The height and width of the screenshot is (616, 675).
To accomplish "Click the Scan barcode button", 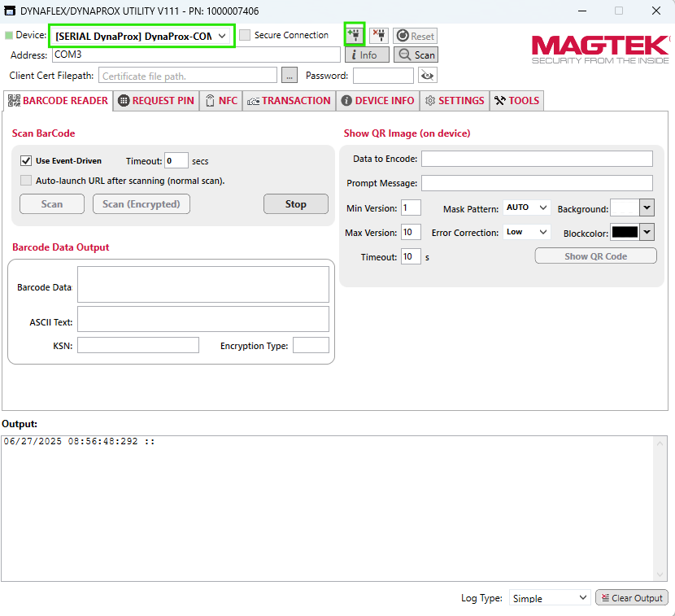I will [52, 203].
